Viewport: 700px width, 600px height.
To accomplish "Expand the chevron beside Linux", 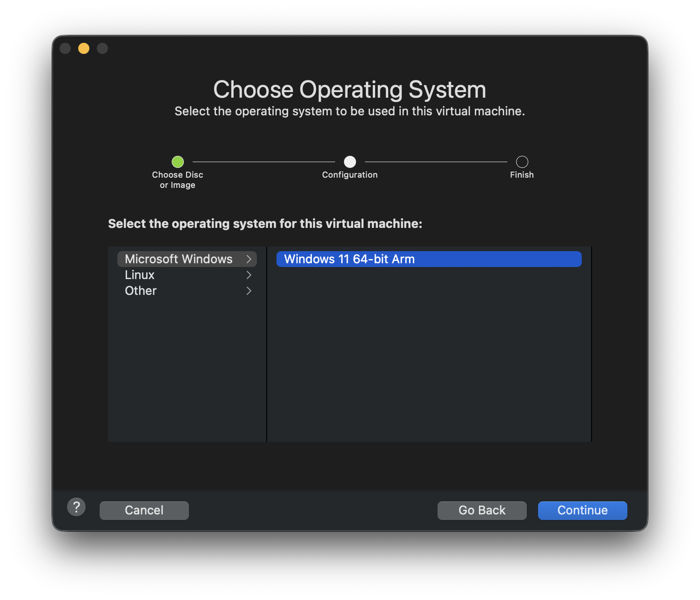I will coord(249,275).
